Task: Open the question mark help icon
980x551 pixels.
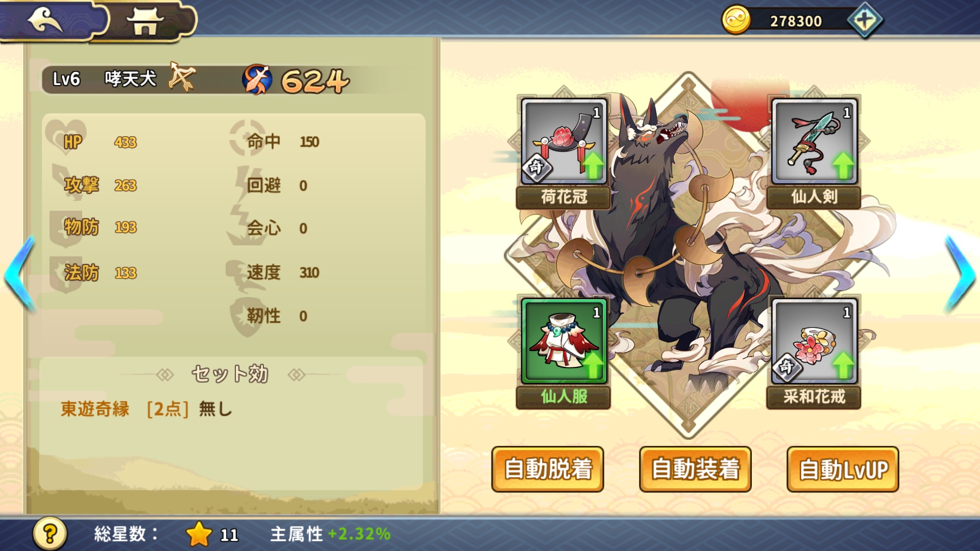Action: [50, 534]
